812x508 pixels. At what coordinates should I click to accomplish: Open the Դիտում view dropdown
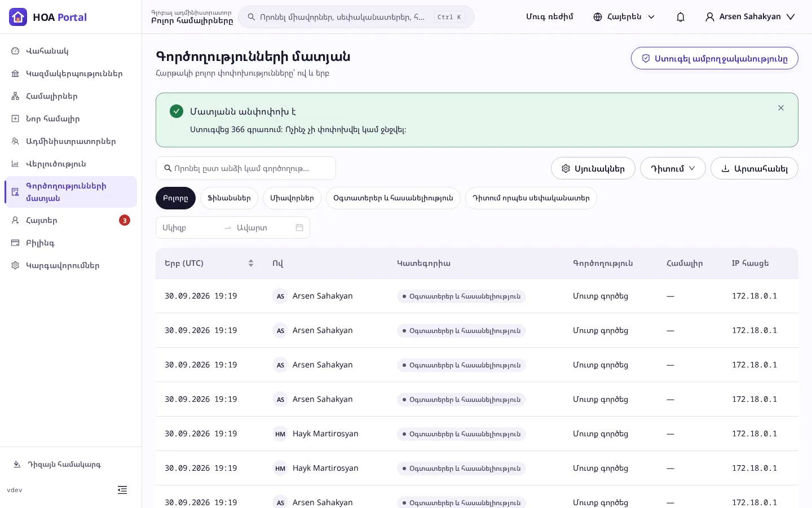[673, 168]
